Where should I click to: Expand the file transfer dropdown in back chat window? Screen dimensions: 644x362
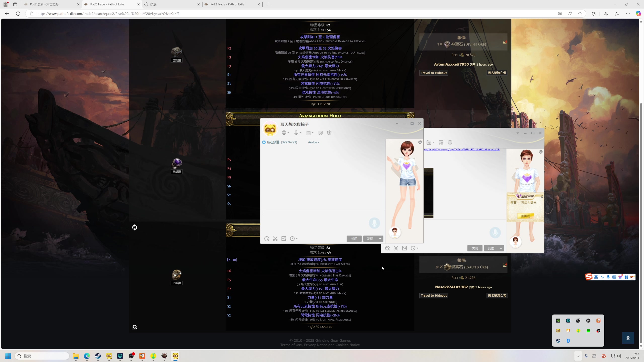click(433, 142)
